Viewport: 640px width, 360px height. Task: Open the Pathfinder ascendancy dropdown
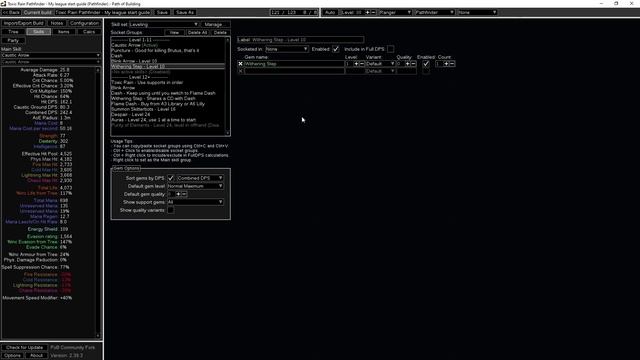click(x=434, y=13)
